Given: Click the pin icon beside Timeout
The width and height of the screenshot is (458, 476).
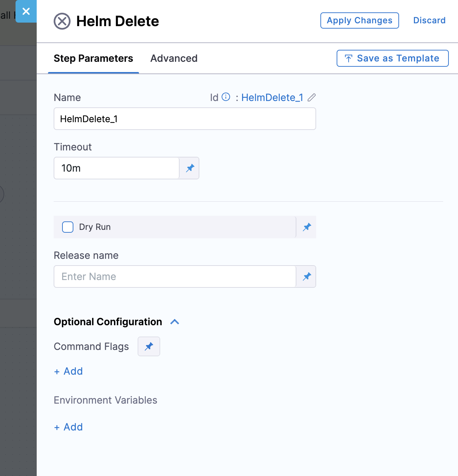Looking at the screenshot, I should [x=190, y=168].
